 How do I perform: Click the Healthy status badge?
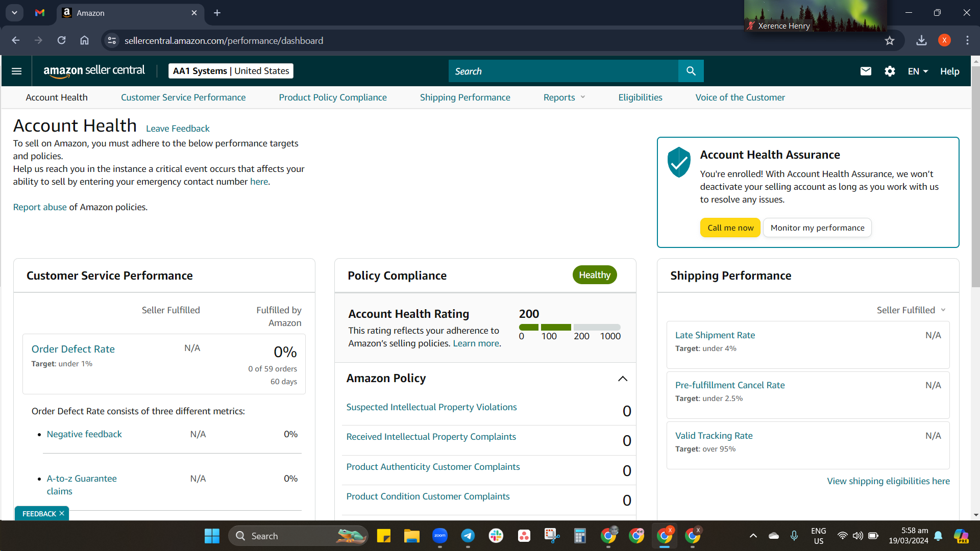click(595, 275)
